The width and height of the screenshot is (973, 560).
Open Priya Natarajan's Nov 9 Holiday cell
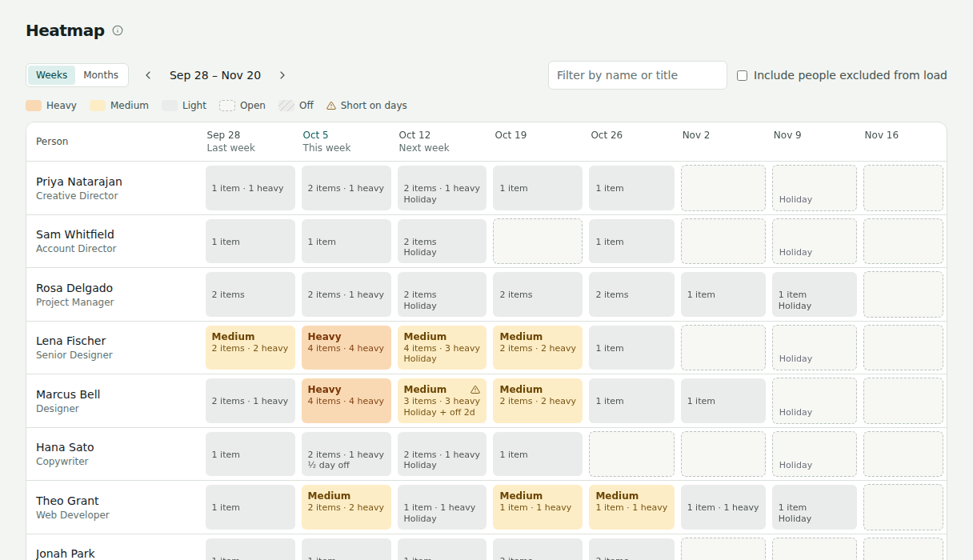815,188
